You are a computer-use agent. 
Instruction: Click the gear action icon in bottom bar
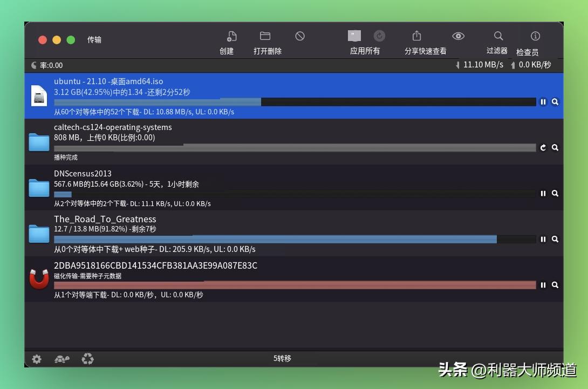[37, 359]
